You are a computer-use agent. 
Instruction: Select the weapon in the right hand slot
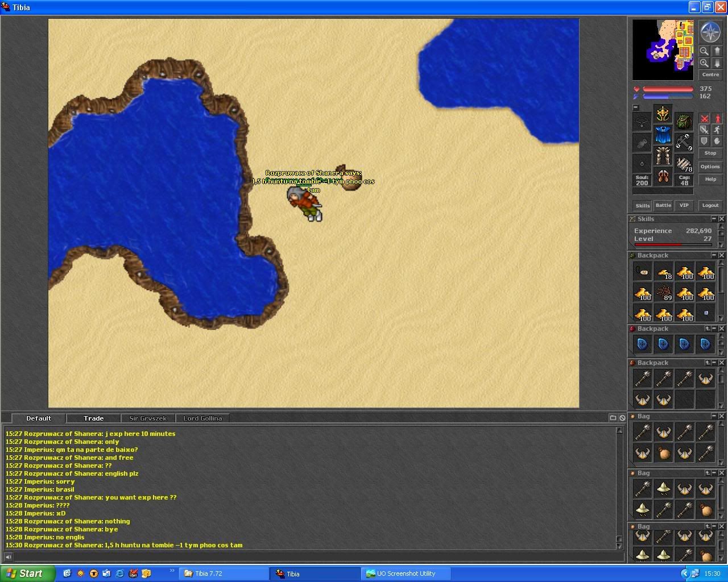point(684,143)
